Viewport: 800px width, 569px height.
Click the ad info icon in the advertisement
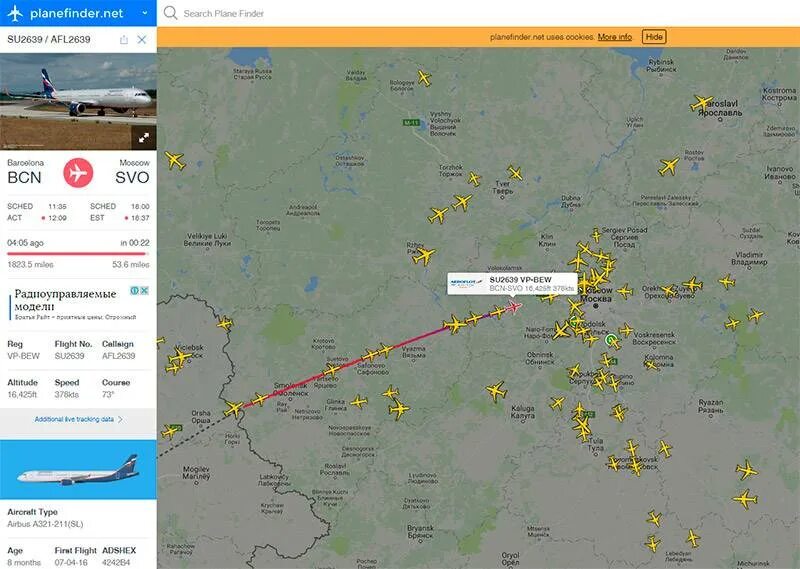pos(134,290)
